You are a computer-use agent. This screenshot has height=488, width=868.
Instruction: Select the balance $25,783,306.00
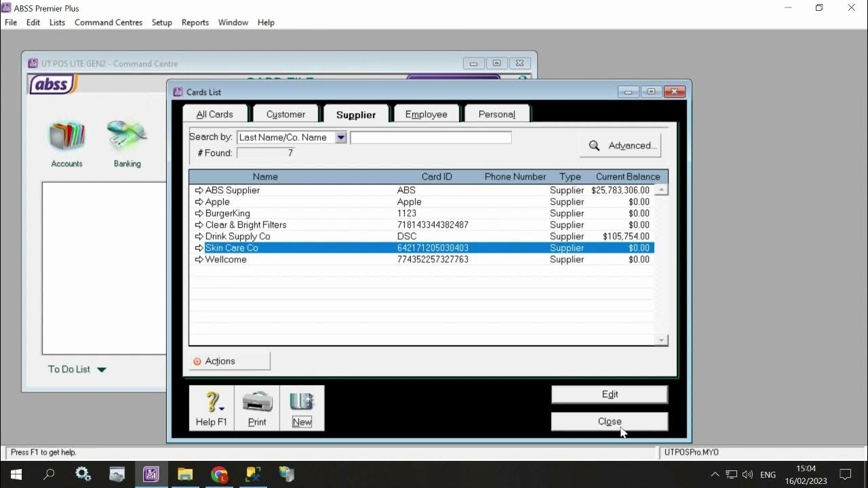point(620,190)
